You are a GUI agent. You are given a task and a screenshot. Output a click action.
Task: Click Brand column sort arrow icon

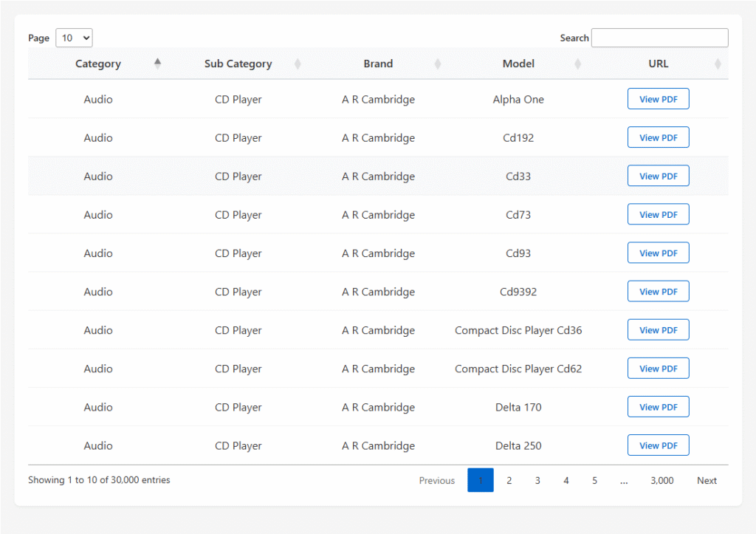pyautogui.click(x=437, y=64)
